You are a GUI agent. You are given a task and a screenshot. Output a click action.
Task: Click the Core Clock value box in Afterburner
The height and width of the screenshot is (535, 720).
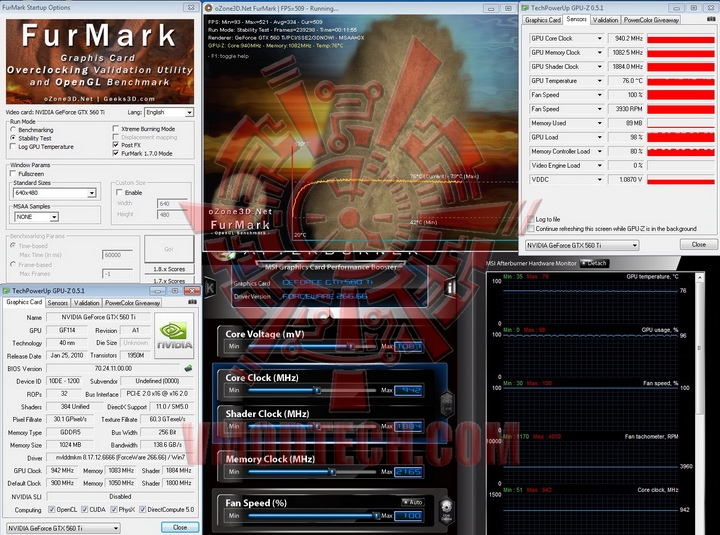[408, 390]
